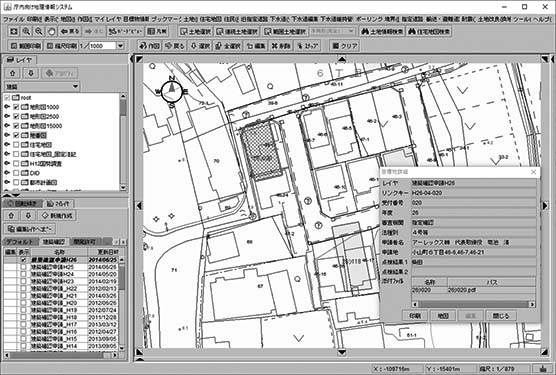This screenshot has height=375, width=556.
Task: Switch to the デフォルト tab
Action: point(21,242)
